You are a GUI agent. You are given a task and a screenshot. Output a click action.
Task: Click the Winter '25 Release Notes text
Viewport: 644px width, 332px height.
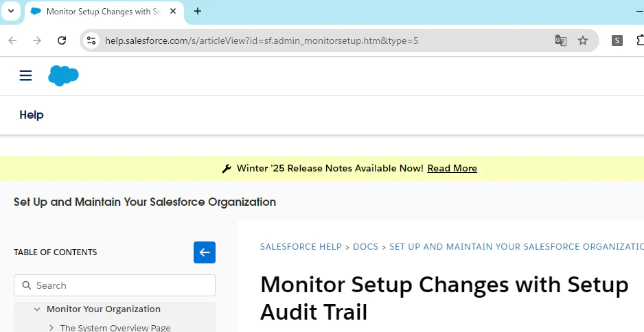330,168
